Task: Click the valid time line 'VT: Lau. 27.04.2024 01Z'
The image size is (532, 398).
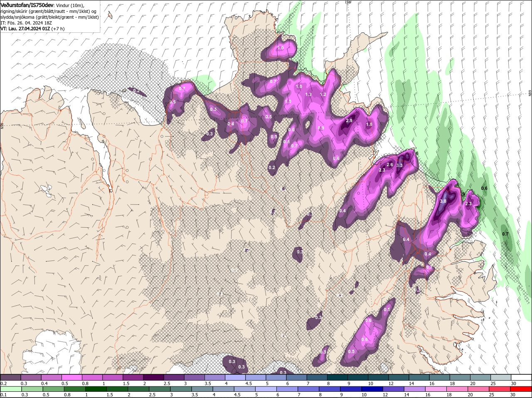Action: (x=25, y=29)
